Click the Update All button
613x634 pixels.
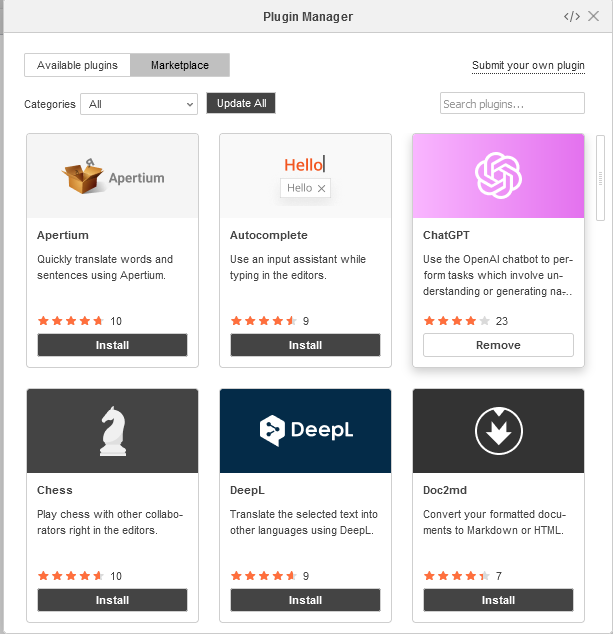pyautogui.click(x=241, y=103)
